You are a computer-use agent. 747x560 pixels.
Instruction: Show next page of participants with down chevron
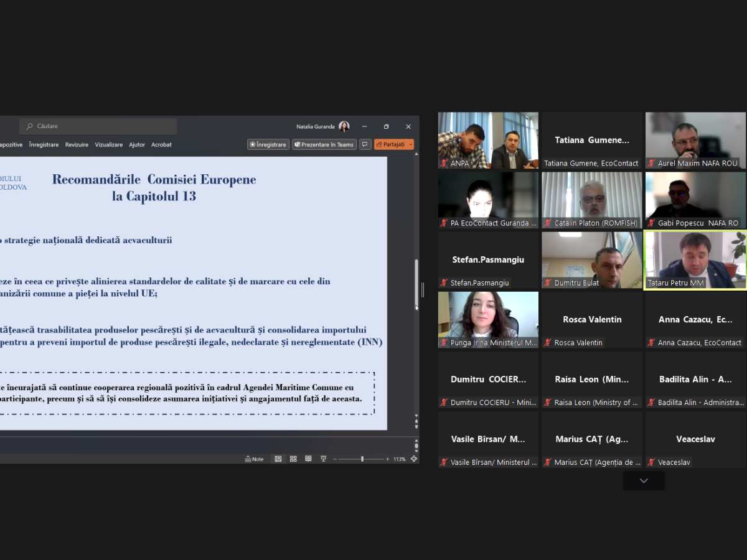pyautogui.click(x=644, y=480)
